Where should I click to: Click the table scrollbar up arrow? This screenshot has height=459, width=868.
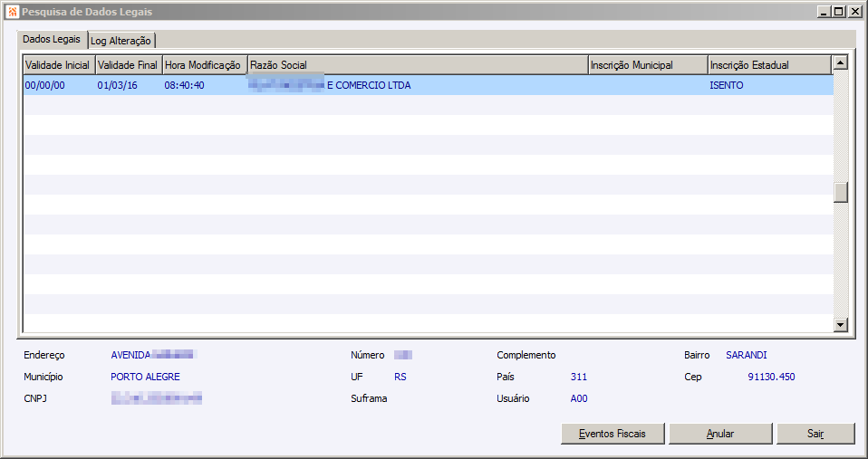[x=841, y=62]
